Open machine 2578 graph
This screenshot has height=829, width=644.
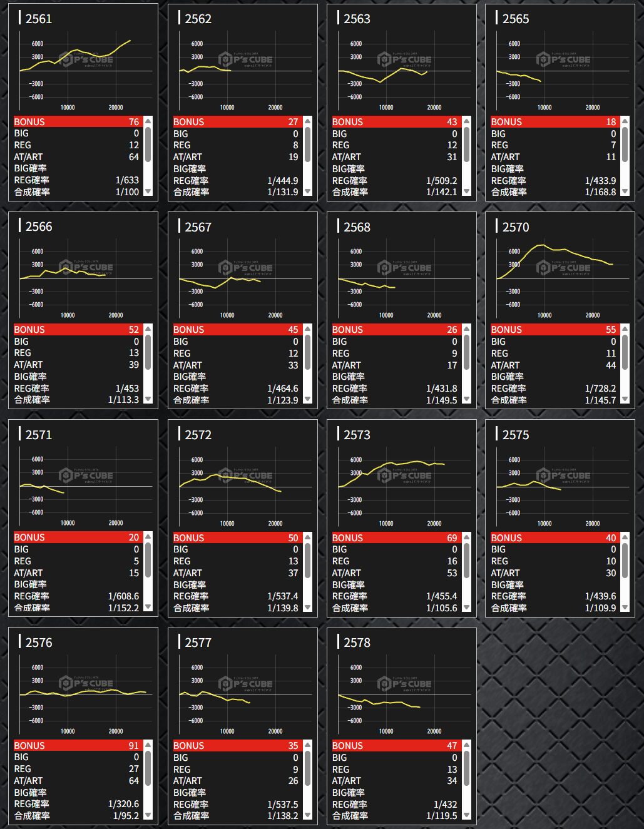point(402,694)
